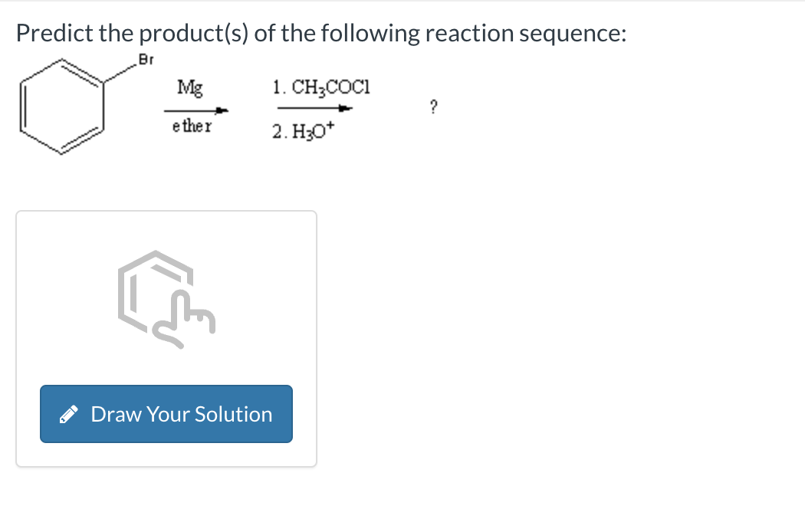Click the pencil icon on Draw Your Solution button
This screenshot has height=532, width=805.
tap(70, 413)
